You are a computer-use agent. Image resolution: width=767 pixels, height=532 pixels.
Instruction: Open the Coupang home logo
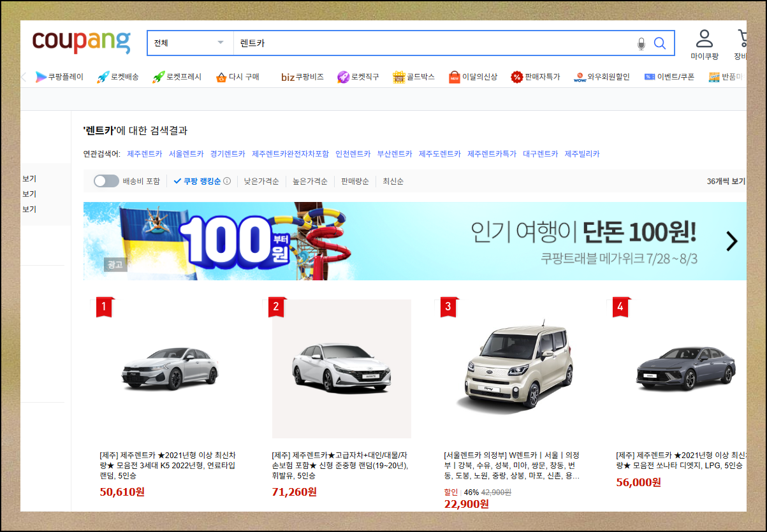point(82,41)
